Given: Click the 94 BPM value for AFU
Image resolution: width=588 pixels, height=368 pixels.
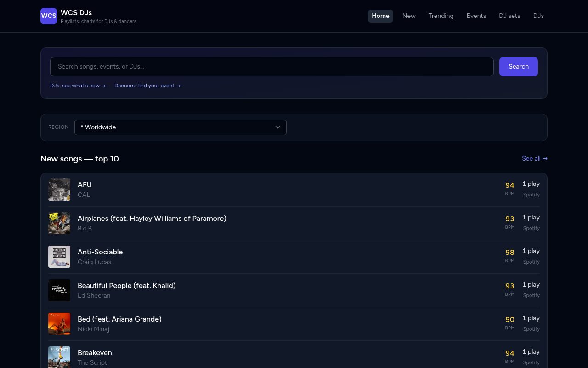Looking at the screenshot, I should [510, 185].
